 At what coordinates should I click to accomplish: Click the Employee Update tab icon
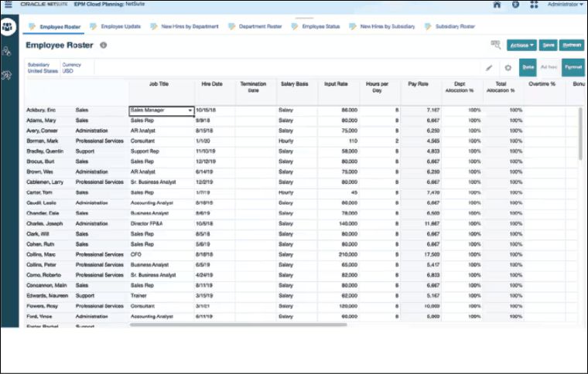(93, 26)
